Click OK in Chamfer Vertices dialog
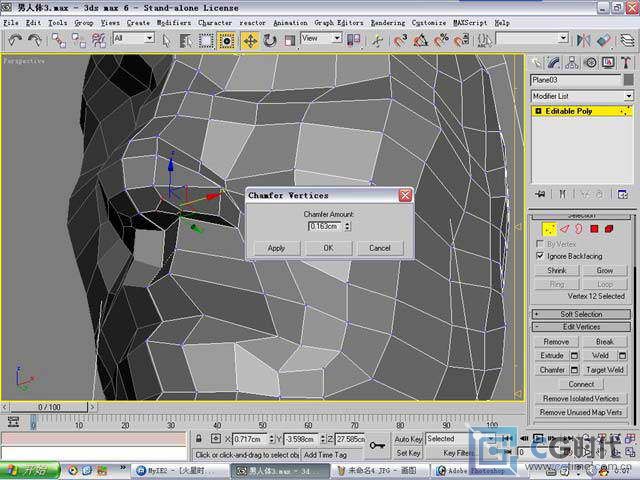Image resolution: width=640 pixels, height=480 pixels. point(328,248)
